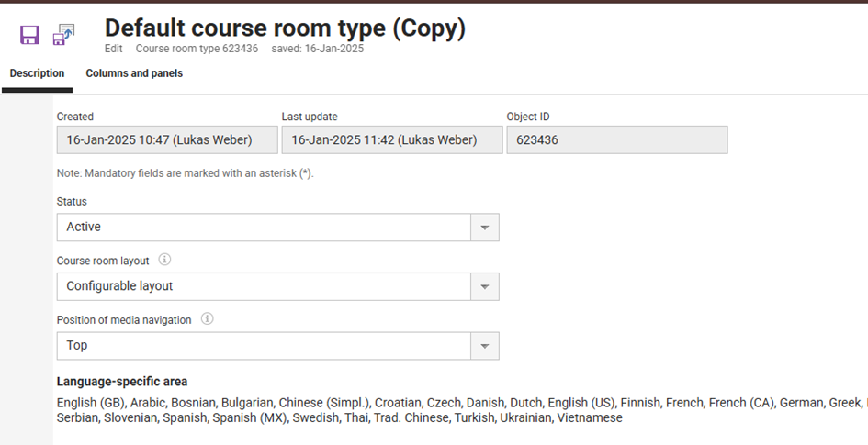Click the Save and close icon
868x445 pixels.
point(63,35)
